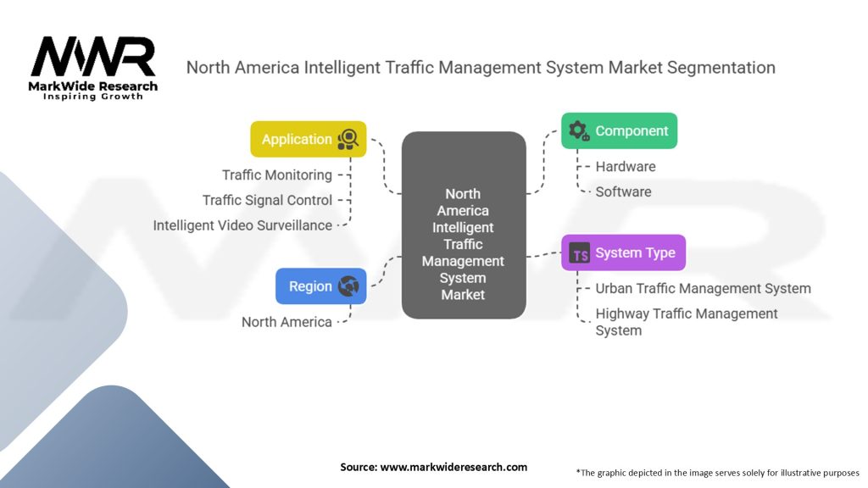Image resolution: width=868 pixels, height=488 pixels.
Task: Select the purple System Type category box
Action: [x=623, y=252]
